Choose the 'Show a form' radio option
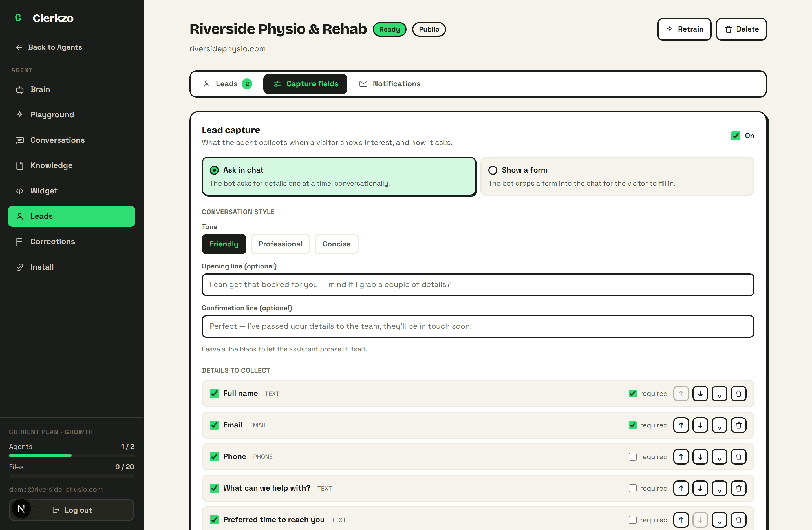812x530 pixels. [x=493, y=170]
